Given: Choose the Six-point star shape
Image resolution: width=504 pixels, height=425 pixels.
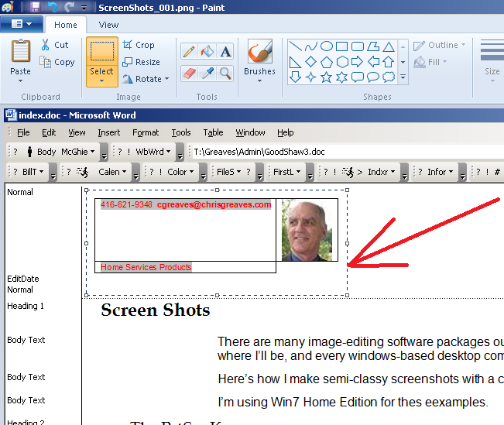Looking at the screenshot, I should 341,77.
